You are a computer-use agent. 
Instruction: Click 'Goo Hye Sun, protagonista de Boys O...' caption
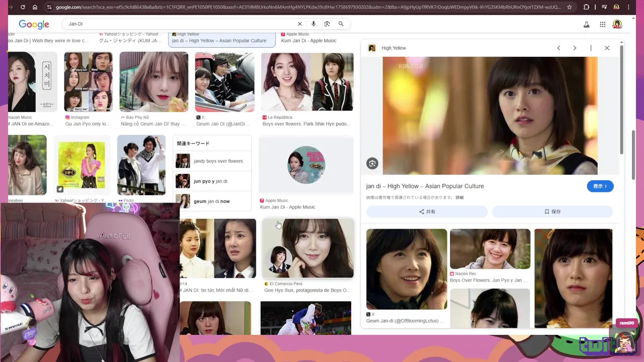tap(307, 291)
